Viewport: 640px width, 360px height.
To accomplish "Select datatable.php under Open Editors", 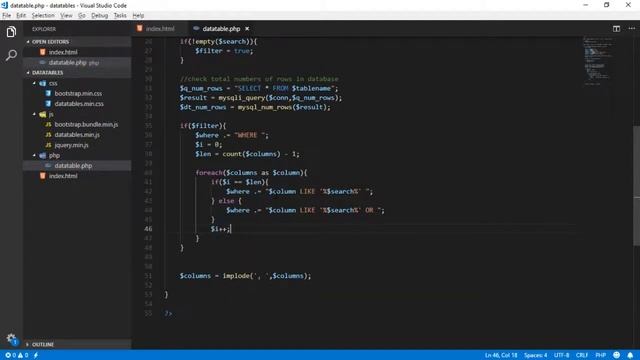I will pyautogui.click(x=78, y=62).
